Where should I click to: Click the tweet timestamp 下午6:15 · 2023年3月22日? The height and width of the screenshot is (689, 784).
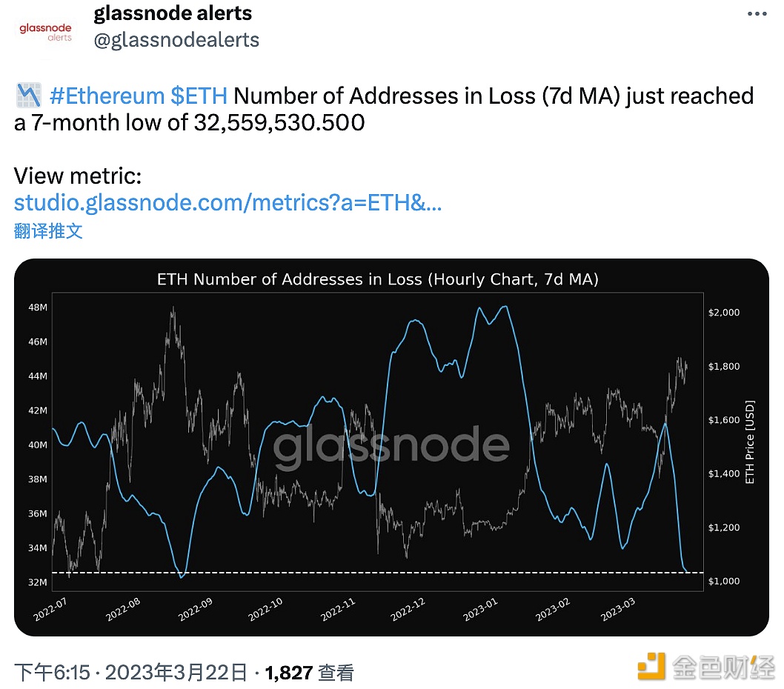point(131,672)
